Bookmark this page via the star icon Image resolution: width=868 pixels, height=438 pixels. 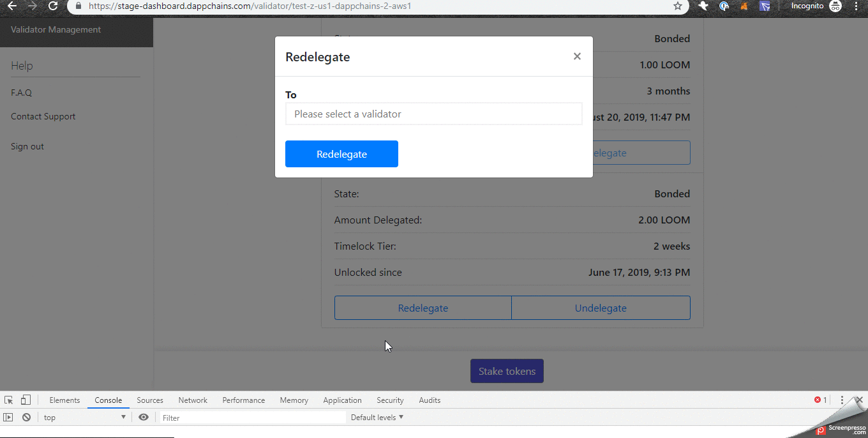(x=677, y=6)
